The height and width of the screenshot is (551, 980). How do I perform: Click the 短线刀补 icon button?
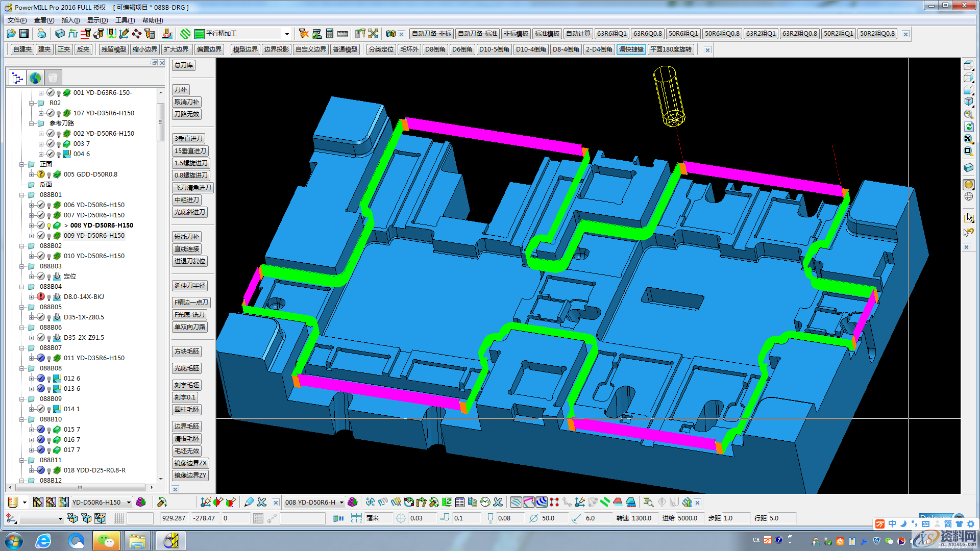coord(187,236)
